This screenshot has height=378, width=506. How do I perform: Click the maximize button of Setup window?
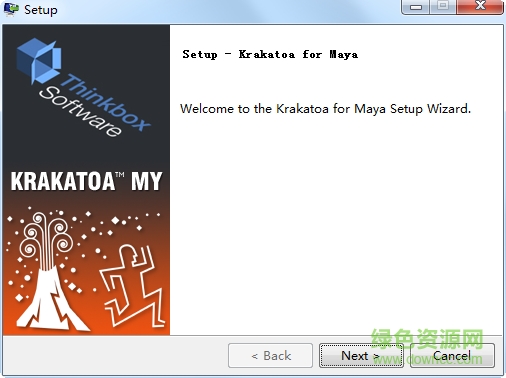pyautogui.click(x=443, y=7)
